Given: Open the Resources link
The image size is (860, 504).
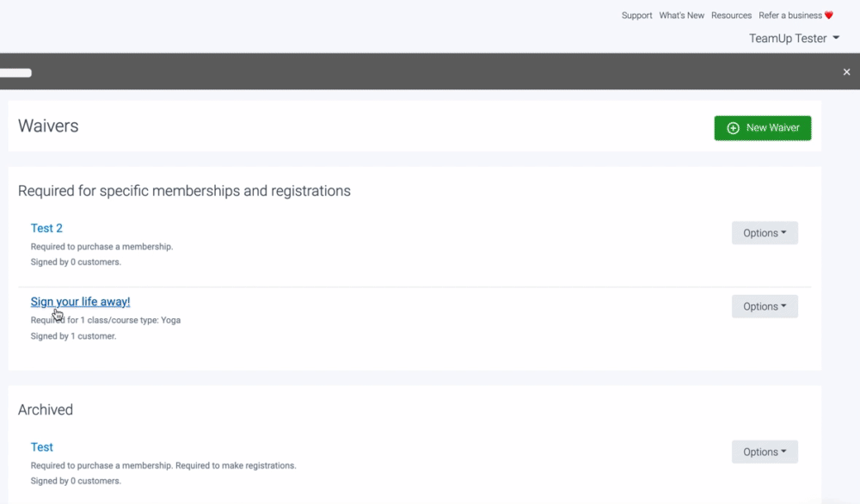Looking at the screenshot, I should coord(731,15).
